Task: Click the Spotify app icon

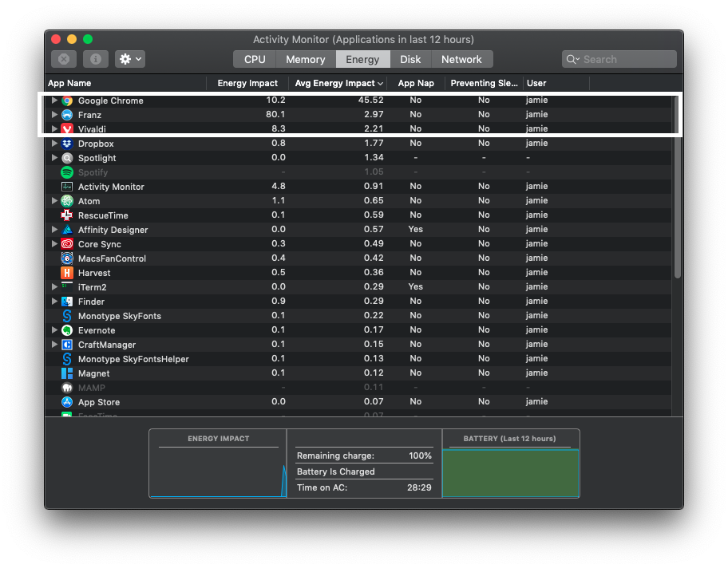Action: click(x=67, y=172)
